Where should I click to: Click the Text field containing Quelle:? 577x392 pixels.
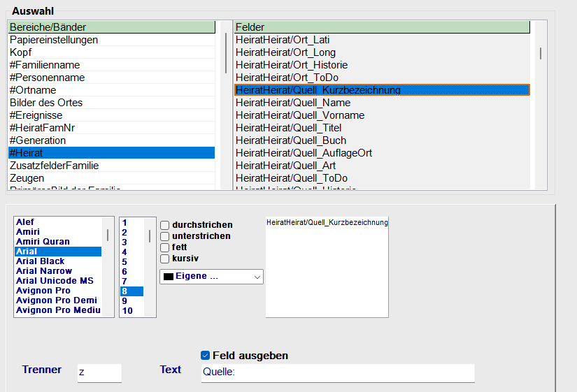(x=337, y=372)
